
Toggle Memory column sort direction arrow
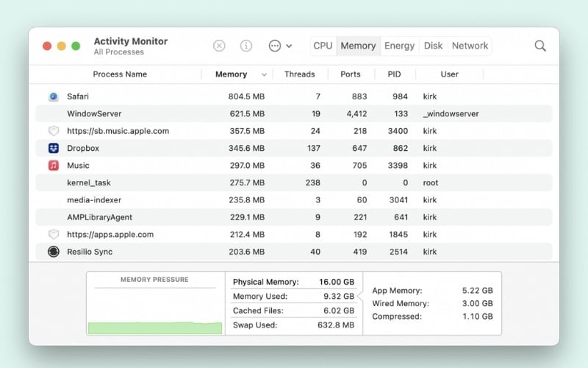pos(264,75)
